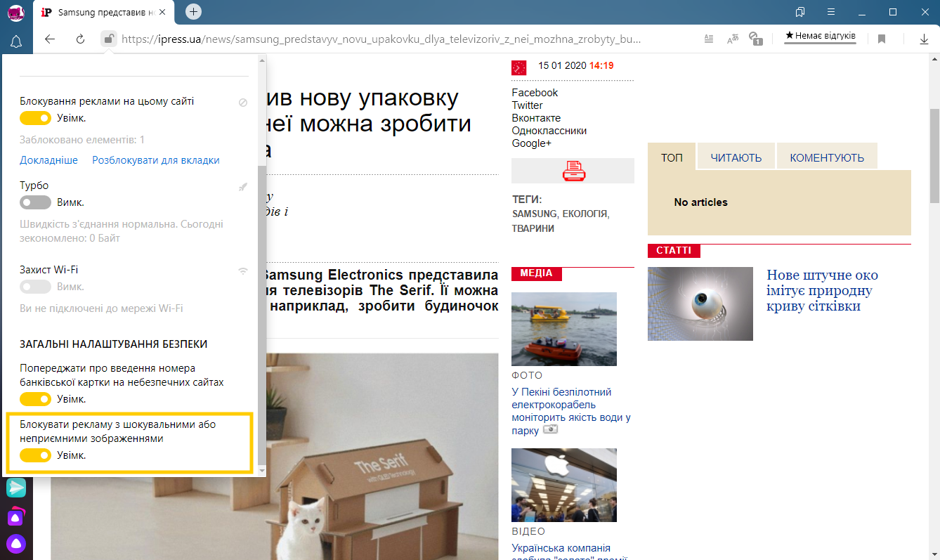The image size is (940, 560).
Task: Click the URL address bar field
Action: (380, 39)
